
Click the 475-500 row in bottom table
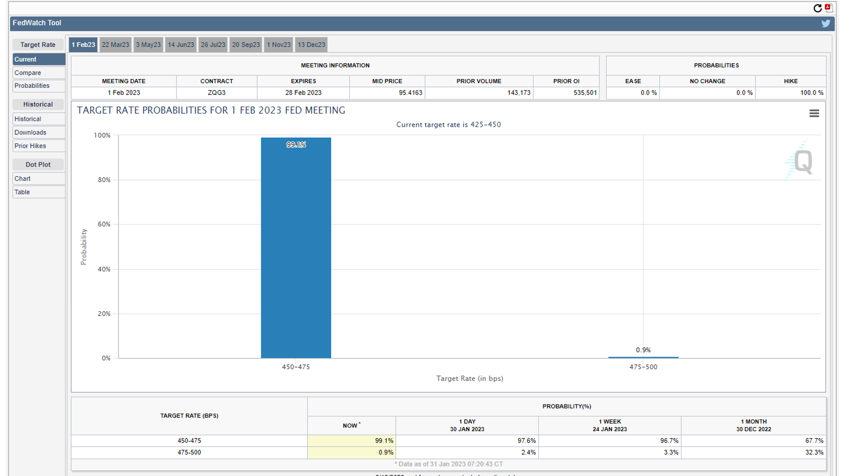click(x=448, y=452)
